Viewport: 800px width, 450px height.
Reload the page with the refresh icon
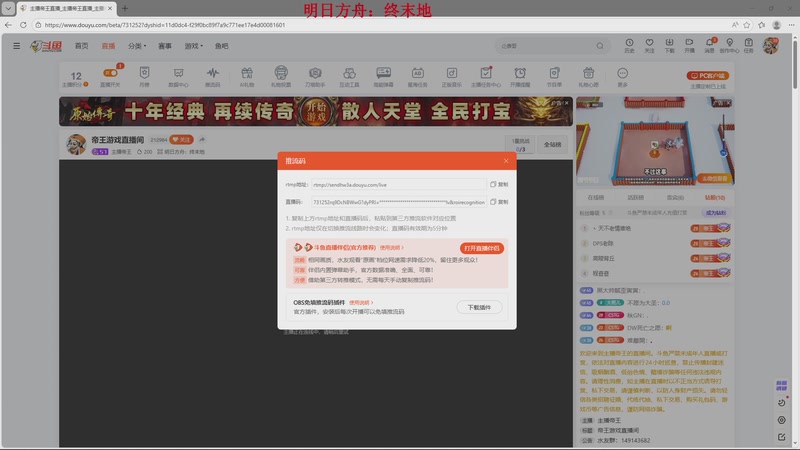coord(23,24)
